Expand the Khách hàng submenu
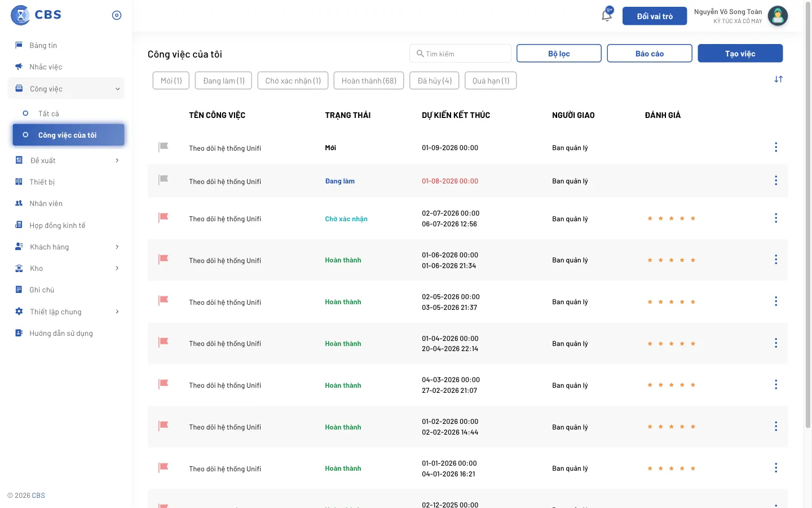 pyautogui.click(x=117, y=247)
